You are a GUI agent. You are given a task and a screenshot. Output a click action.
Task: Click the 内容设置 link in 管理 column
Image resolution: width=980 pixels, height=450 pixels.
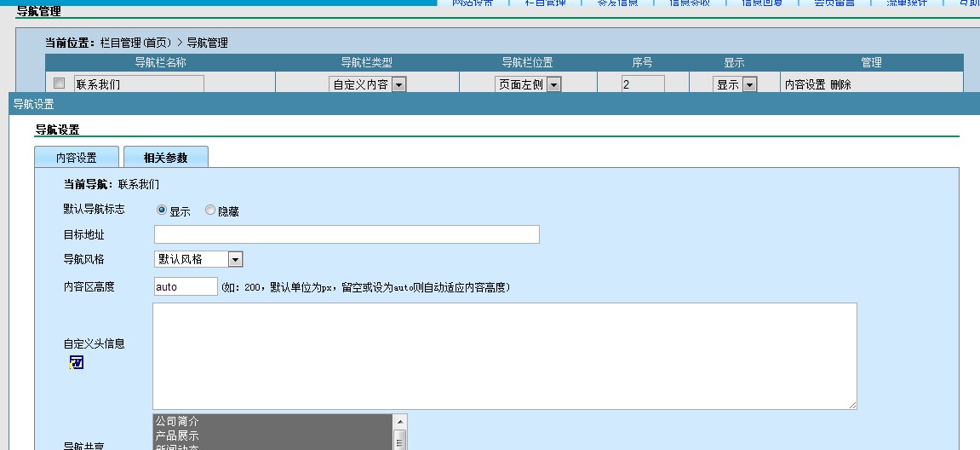click(x=805, y=84)
